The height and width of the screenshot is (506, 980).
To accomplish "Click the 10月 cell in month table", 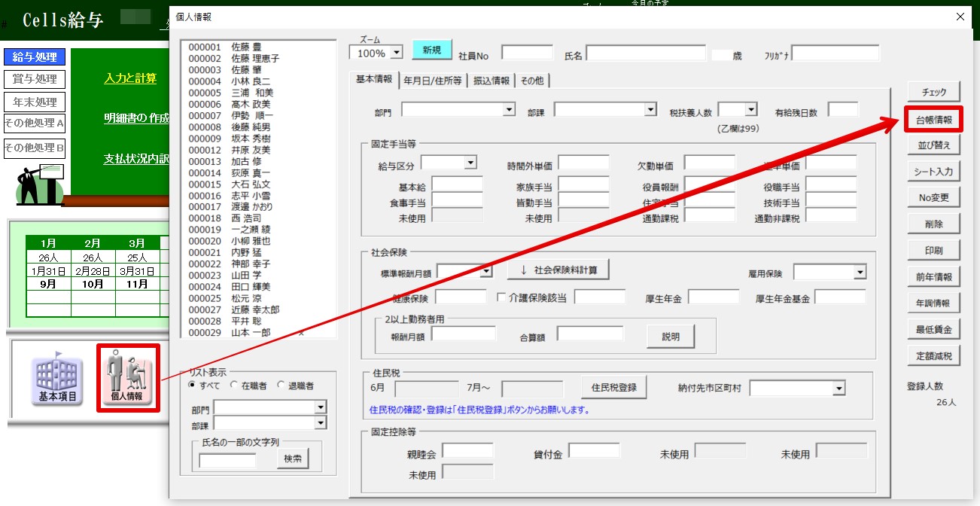I will coord(93,284).
